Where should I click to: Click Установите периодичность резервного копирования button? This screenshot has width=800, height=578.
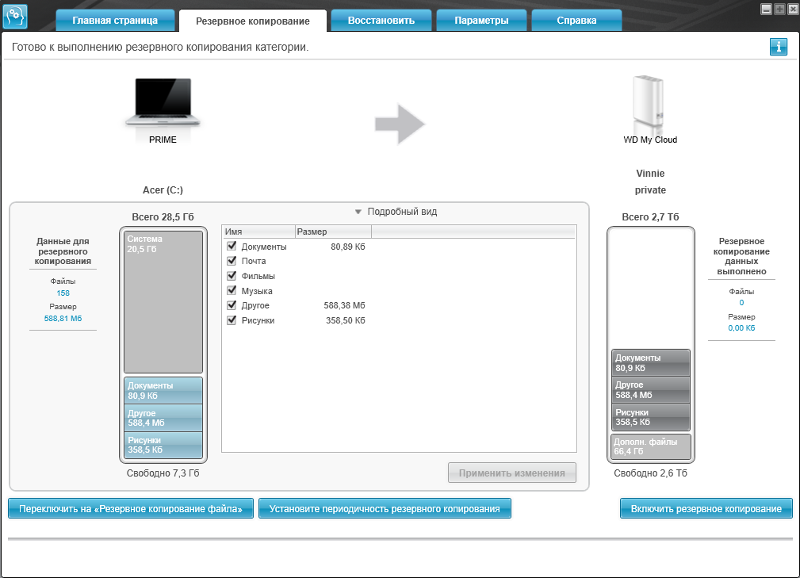coord(385,509)
